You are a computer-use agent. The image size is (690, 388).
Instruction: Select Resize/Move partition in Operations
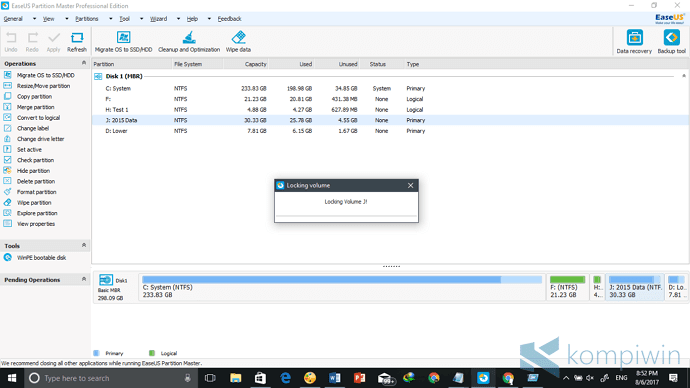coord(43,86)
